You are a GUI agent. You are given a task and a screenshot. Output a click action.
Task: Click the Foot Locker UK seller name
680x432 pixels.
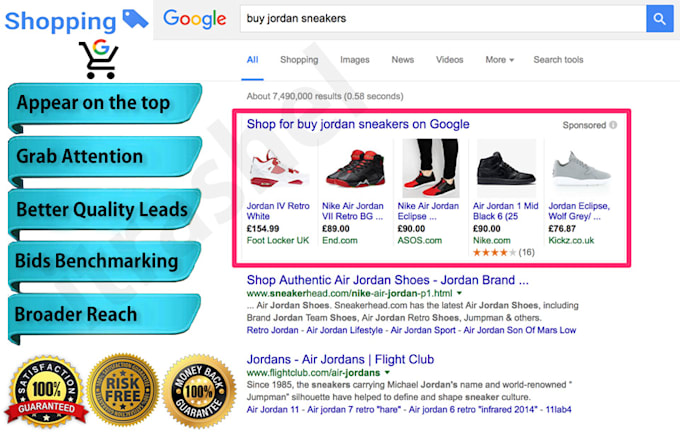[278, 240]
